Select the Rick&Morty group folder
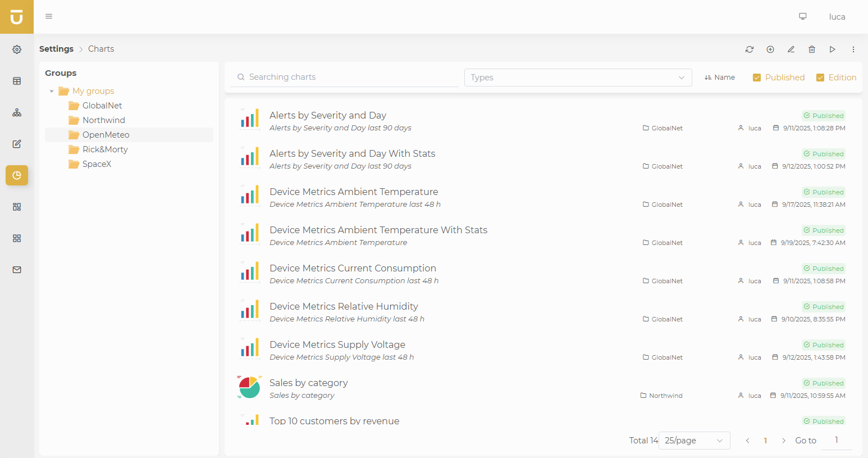 click(105, 149)
